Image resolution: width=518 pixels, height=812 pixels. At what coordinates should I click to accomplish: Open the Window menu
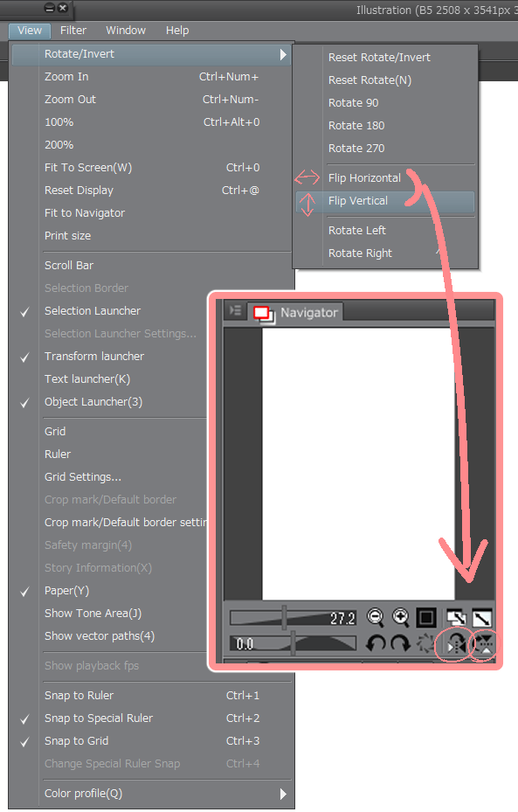click(126, 31)
